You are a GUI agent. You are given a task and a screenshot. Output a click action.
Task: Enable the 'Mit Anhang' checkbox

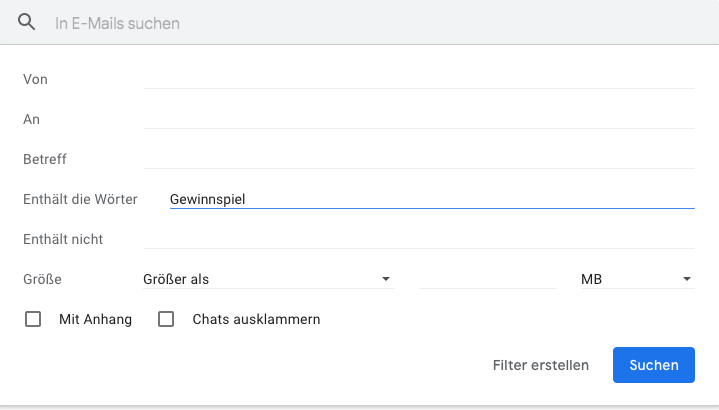point(33,319)
